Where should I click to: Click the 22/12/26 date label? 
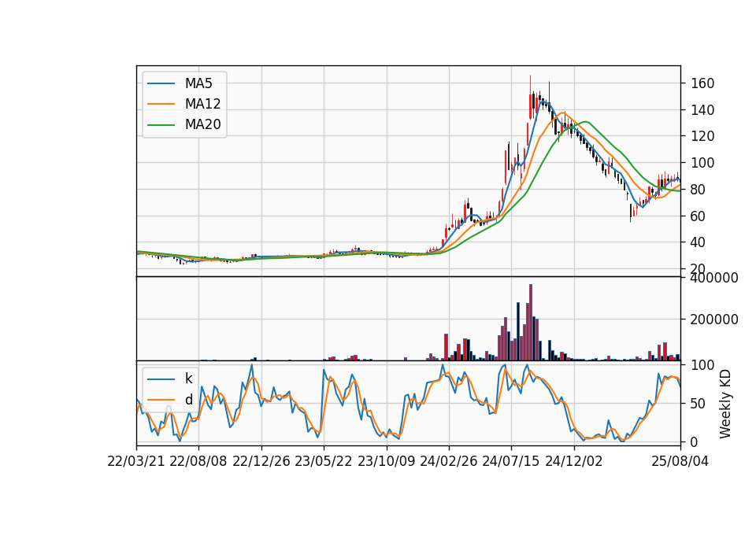[x=261, y=461]
